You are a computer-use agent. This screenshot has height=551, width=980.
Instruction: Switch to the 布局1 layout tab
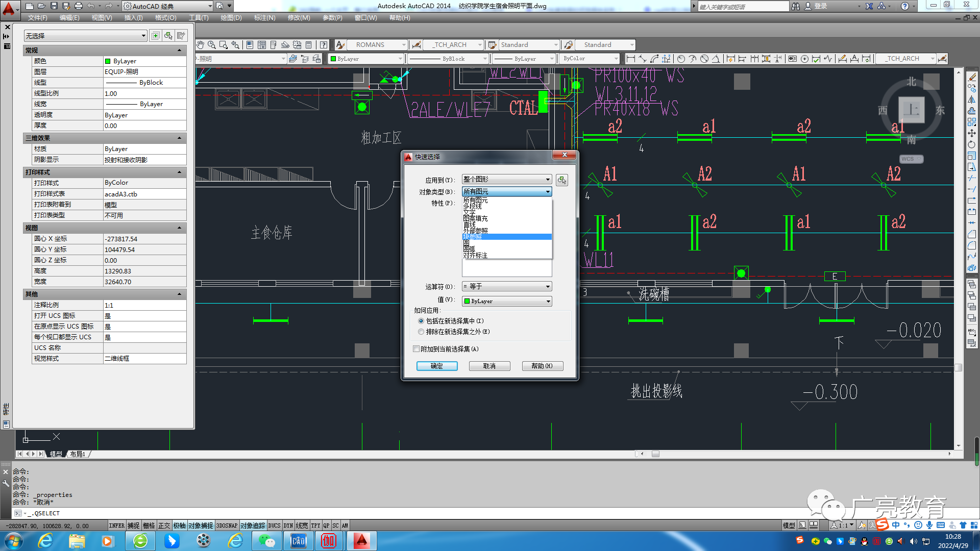tap(78, 454)
